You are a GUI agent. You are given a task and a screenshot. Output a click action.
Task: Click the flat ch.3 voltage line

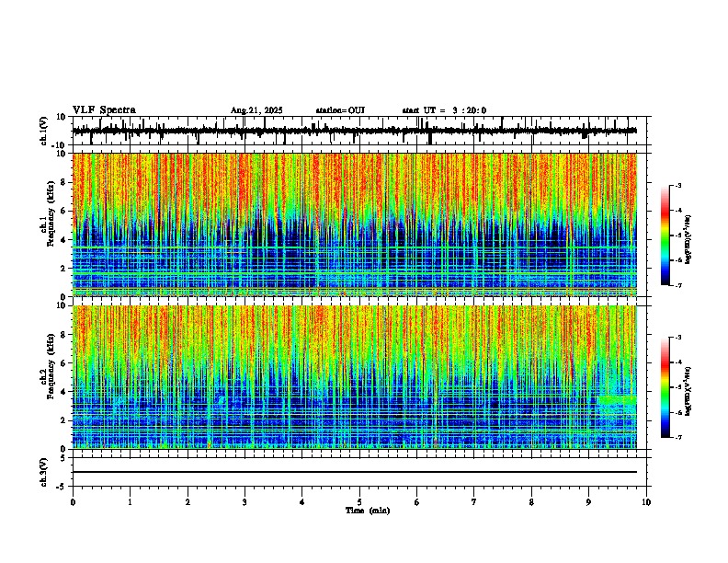click(354, 472)
